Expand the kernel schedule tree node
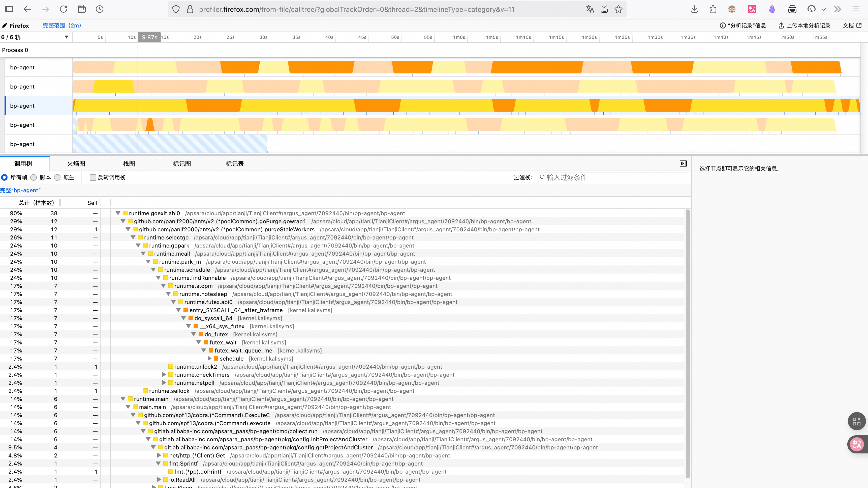Viewport: 868px width, 488px height. point(209,359)
